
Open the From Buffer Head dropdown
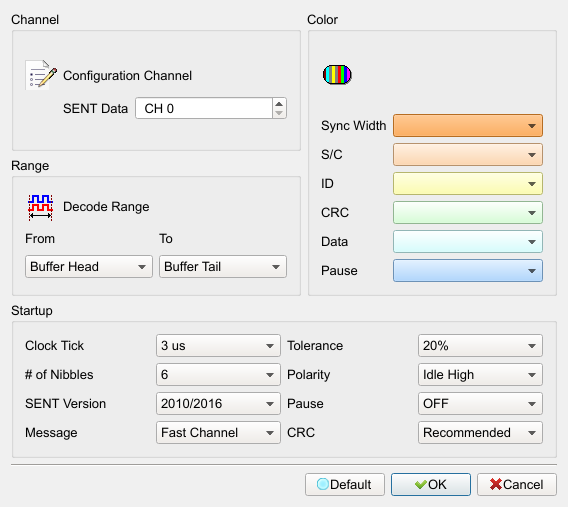[x=89, y=267]
